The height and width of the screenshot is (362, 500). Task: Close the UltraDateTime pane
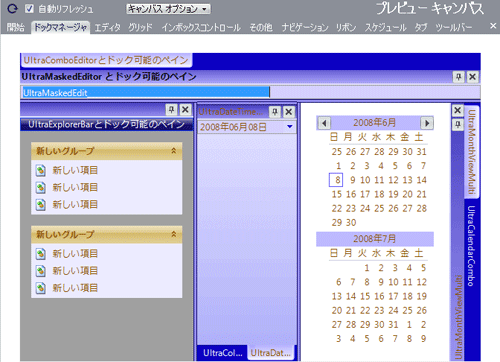click(x=289, y=112)
